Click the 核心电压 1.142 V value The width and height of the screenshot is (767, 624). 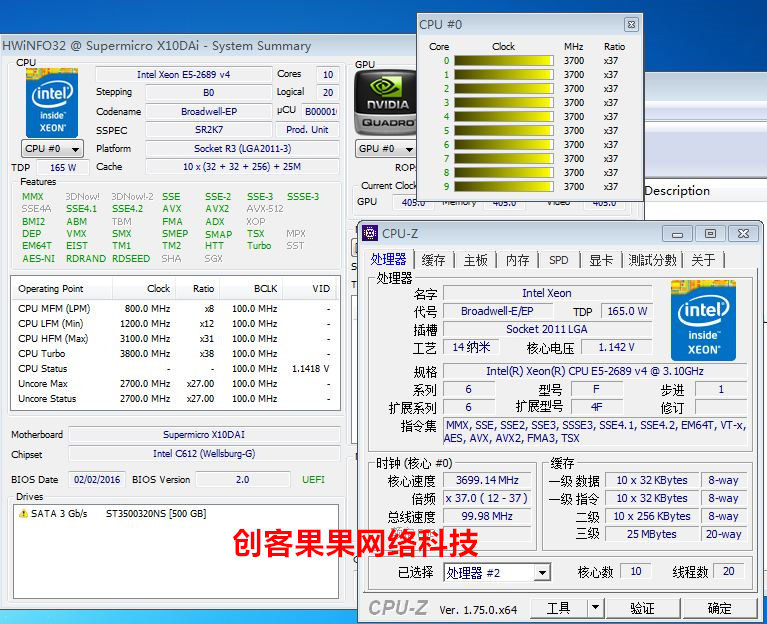616,347
